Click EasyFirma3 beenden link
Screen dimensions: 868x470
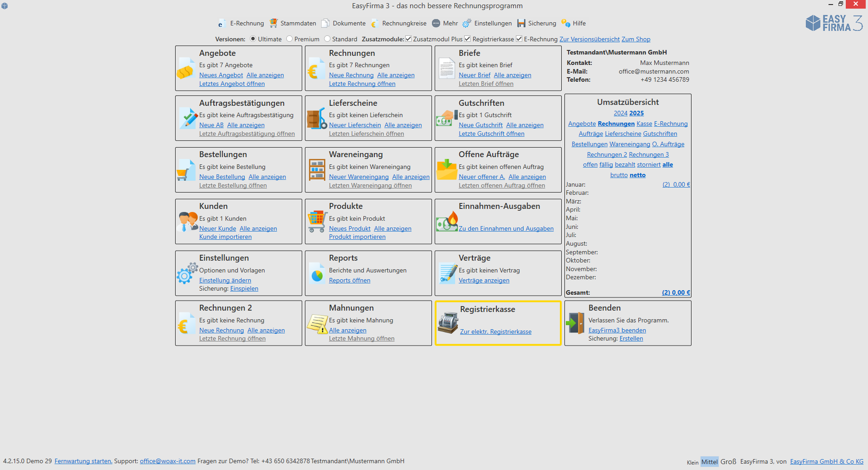click(617, 330)
